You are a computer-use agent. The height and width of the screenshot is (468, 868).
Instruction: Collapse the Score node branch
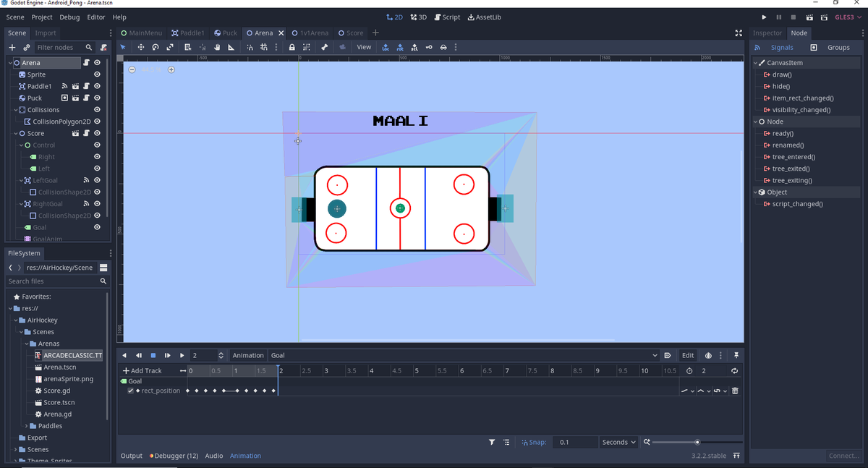pos(14,133)
